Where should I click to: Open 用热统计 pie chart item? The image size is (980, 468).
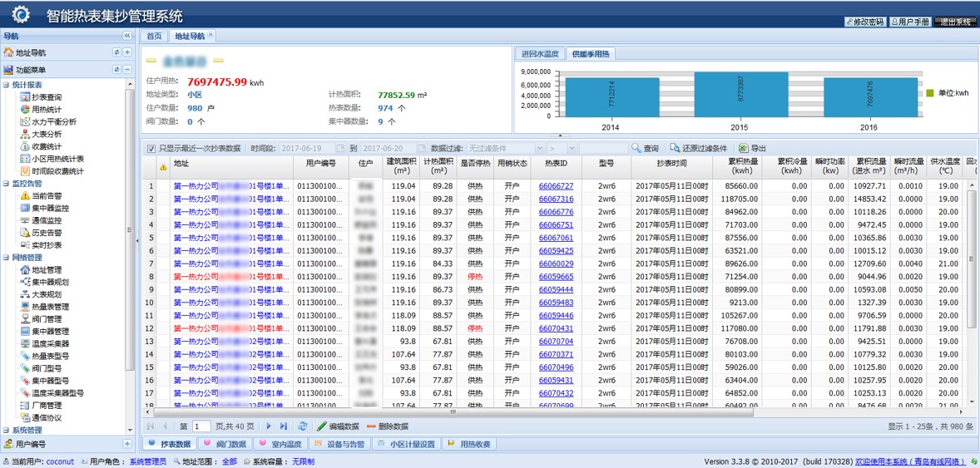click(x=42, y=110)
